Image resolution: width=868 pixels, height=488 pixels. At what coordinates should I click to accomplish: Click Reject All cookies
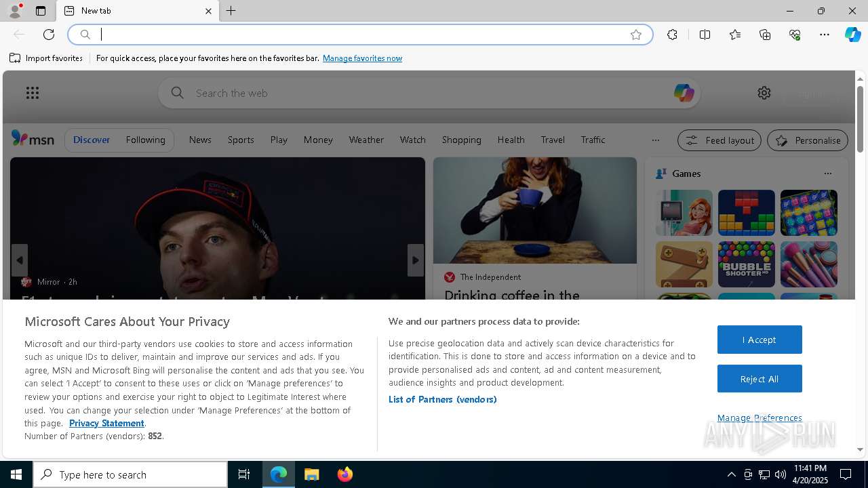(759, 379)
